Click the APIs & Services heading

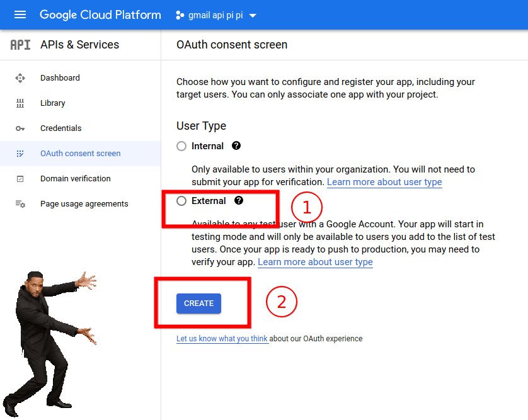80,45
